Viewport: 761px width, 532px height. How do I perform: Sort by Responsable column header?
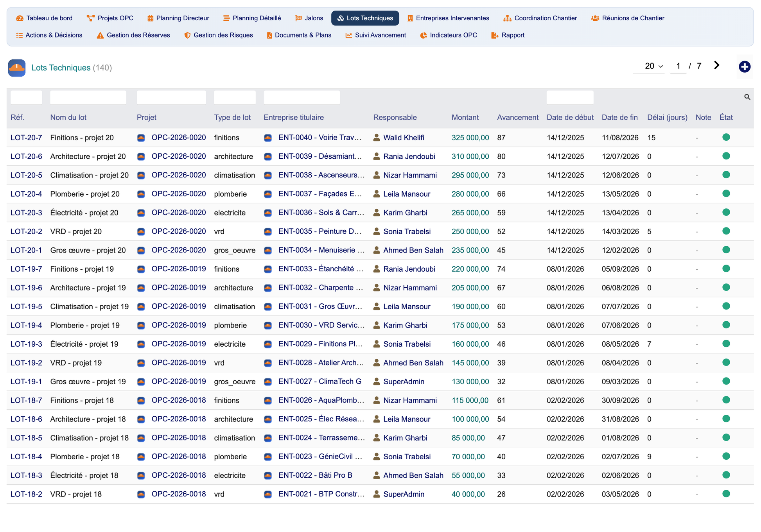395,117
